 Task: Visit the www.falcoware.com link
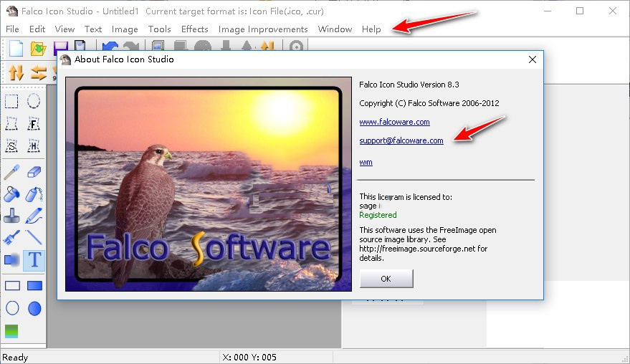(x=394, y=122)
